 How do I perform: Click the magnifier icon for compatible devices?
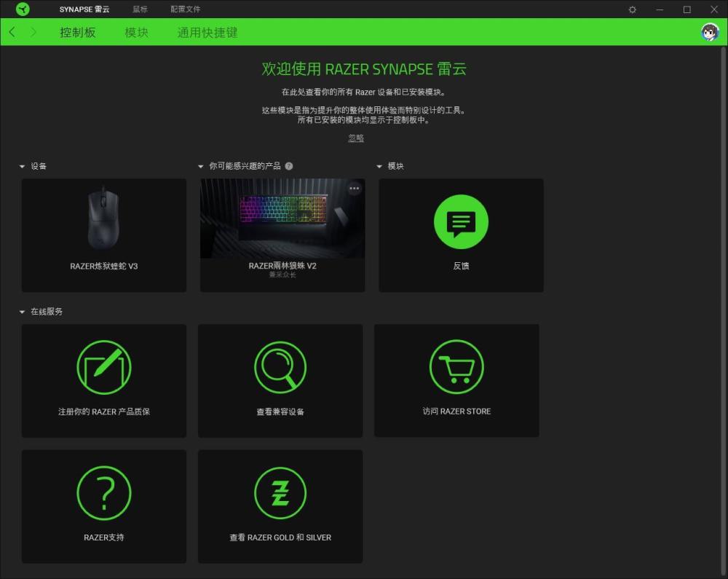coord(280,367)
